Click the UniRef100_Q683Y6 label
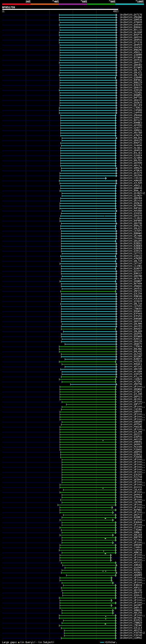This screenshot has width=146, height=644. point(131,37)
